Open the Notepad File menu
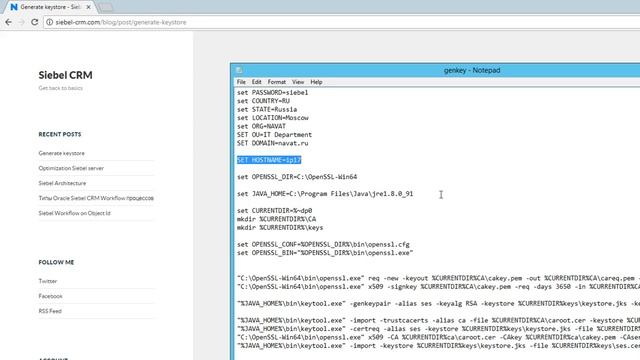The width and height of the screenshot is (640, 360). tap(241, 82)
